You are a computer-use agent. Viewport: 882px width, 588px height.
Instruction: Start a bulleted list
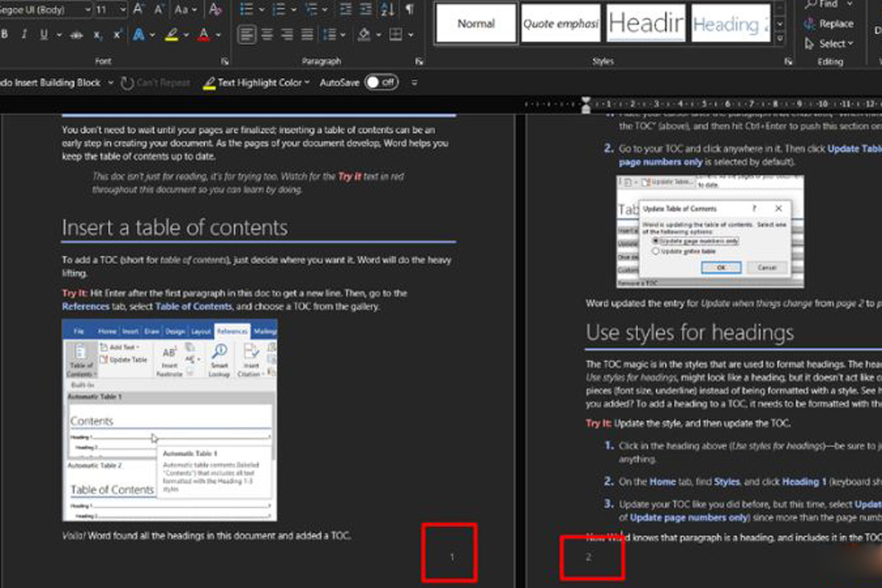[246, 10]
